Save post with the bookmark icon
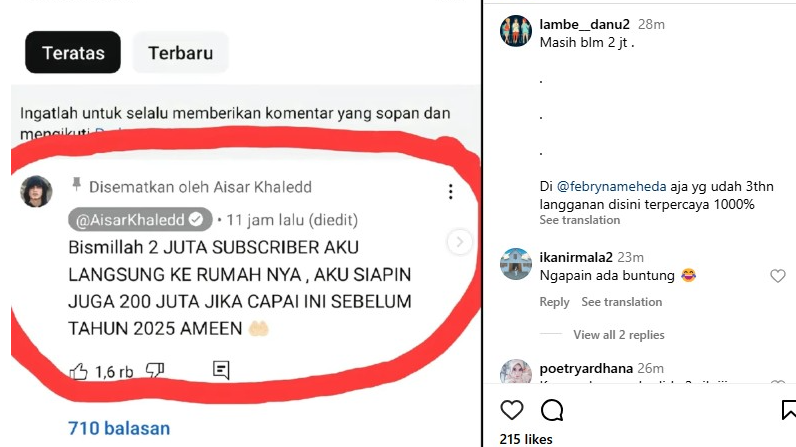 pos(789,410)
